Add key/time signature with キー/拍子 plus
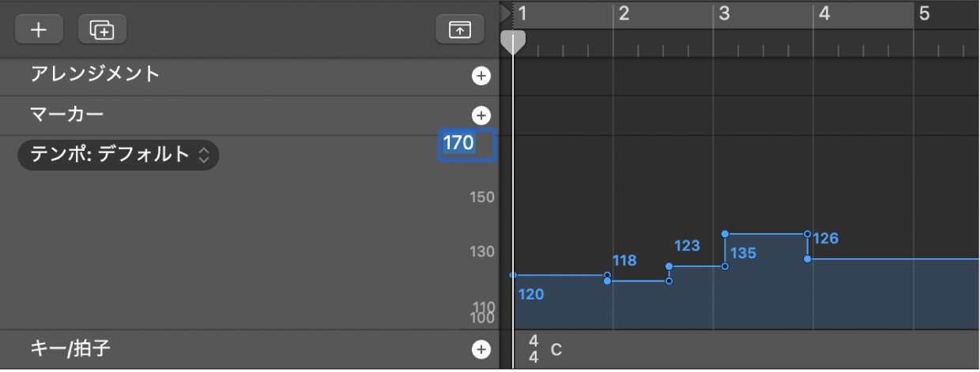Viewport: 980px width, 372px height. click(x=481, y=349)
